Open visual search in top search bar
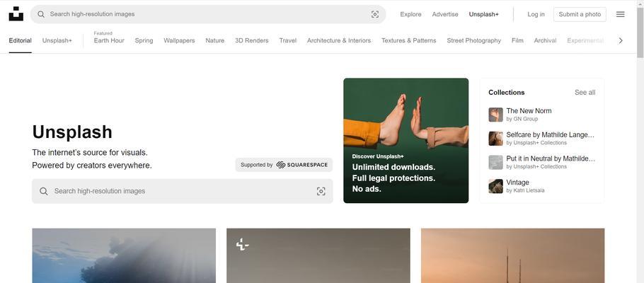The width and height of the screenshot is (644, 283). (375, 14)
